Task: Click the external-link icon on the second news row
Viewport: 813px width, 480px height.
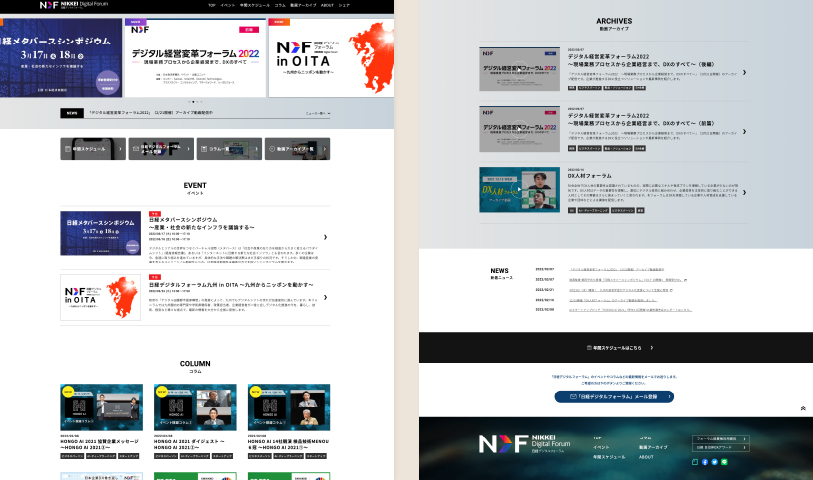Action: [x=685, y=280]
